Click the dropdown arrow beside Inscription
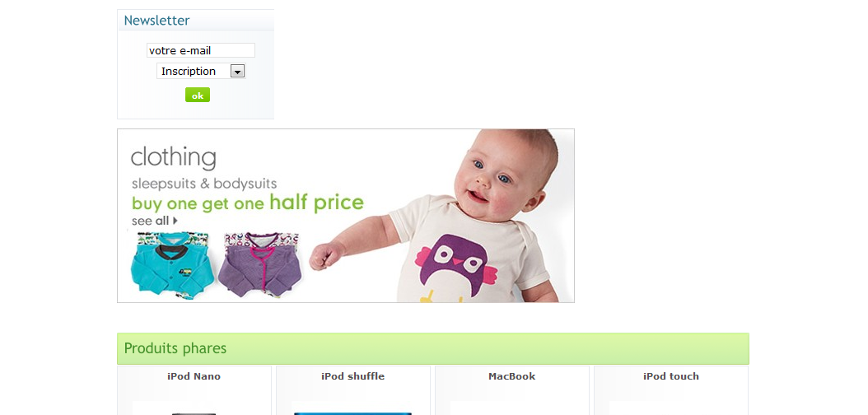Viewport: 868px width, 415px height. [x=237, y=72]
